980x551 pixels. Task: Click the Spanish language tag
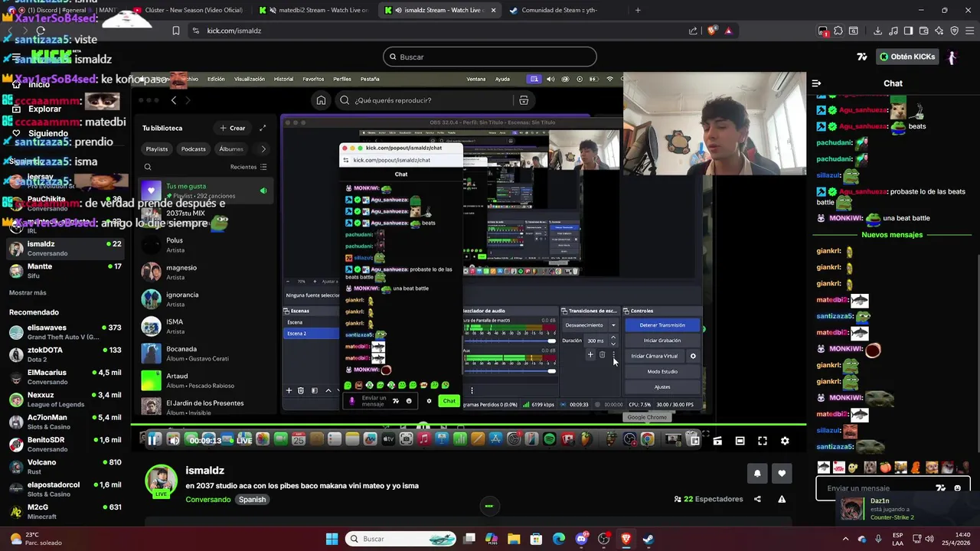(252, 500)
